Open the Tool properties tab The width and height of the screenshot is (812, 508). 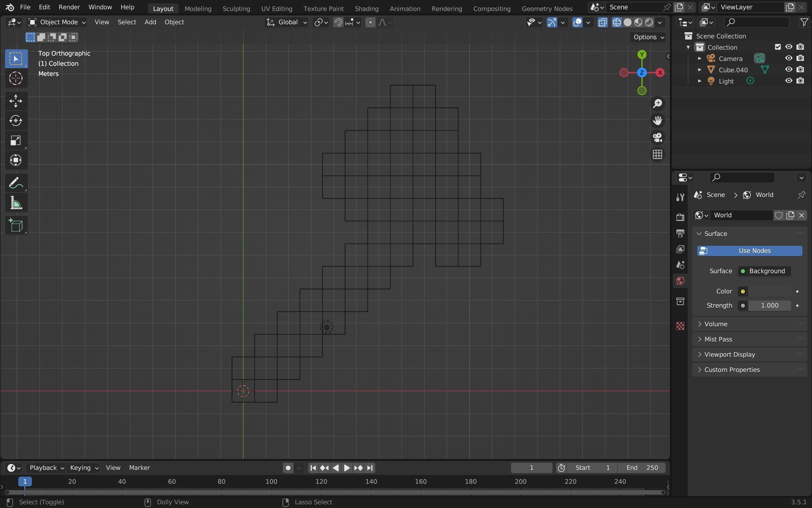tap(680, 197)
